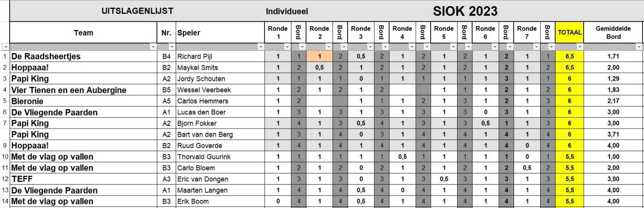Open the TOTAAL column filter dropdown
Viewport: 644px width, 208px height.
[579, 47]
